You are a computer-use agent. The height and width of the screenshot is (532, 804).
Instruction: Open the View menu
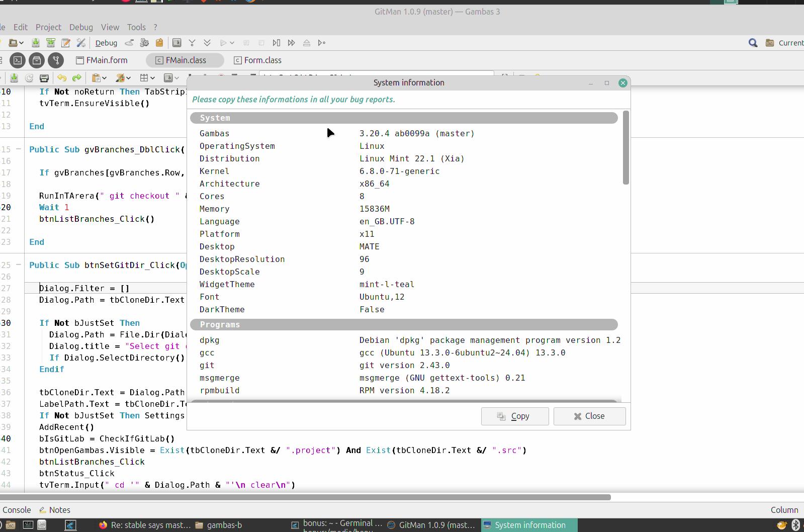[x=110, y=27]
